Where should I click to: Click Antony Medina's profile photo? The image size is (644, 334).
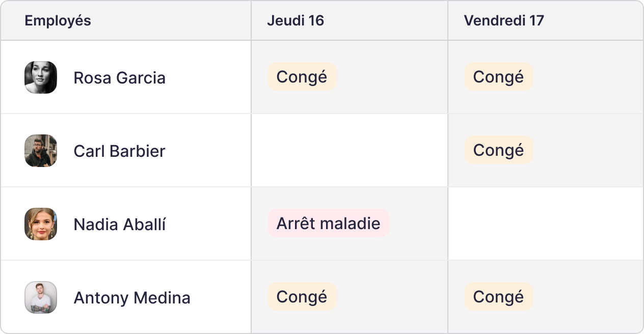pyautogui.click(x=41, y=297)
